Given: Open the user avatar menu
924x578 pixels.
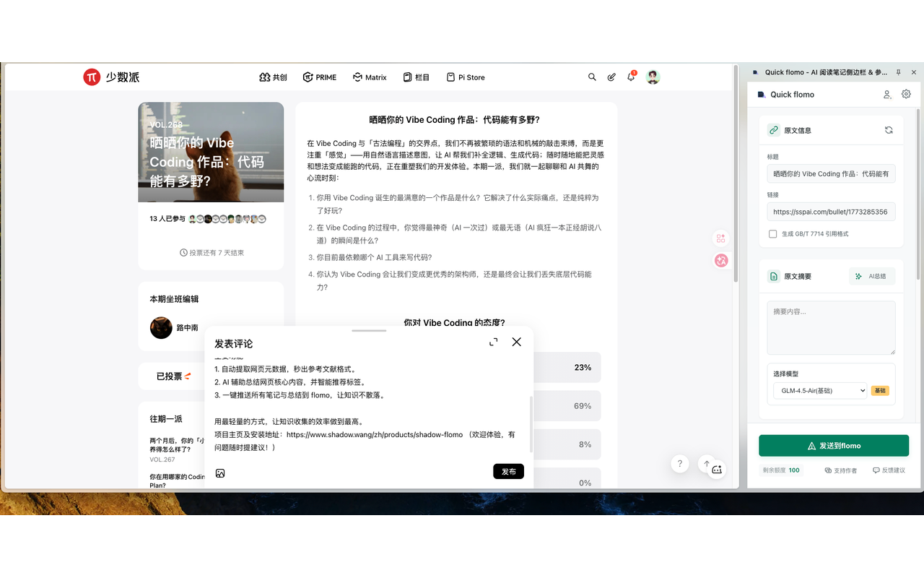Looking at the screenshot, I should coord(653,77).
